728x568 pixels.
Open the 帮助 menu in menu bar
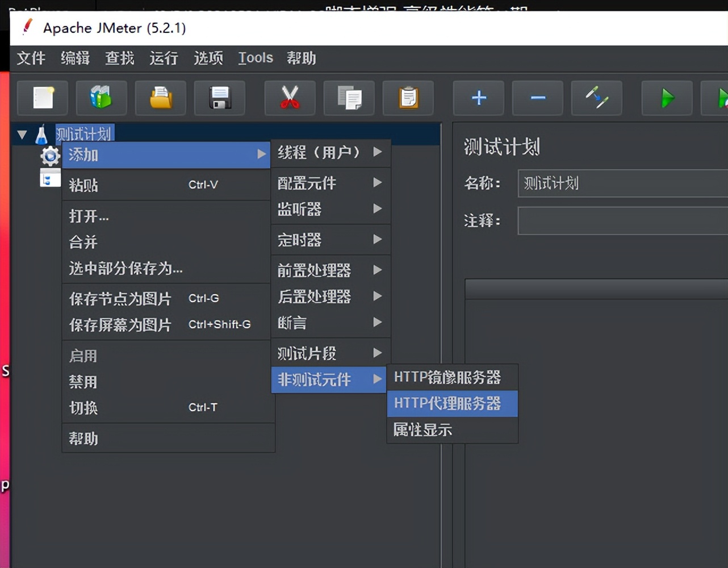301,58
